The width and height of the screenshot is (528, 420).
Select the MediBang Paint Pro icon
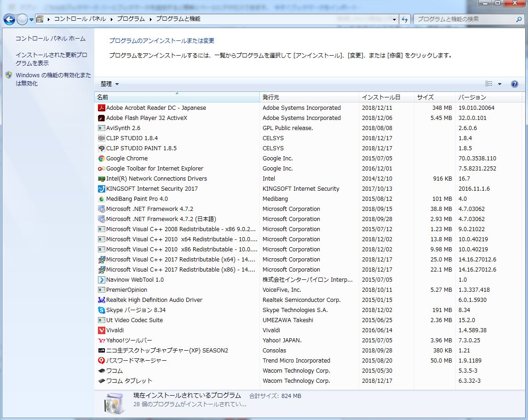102,199
